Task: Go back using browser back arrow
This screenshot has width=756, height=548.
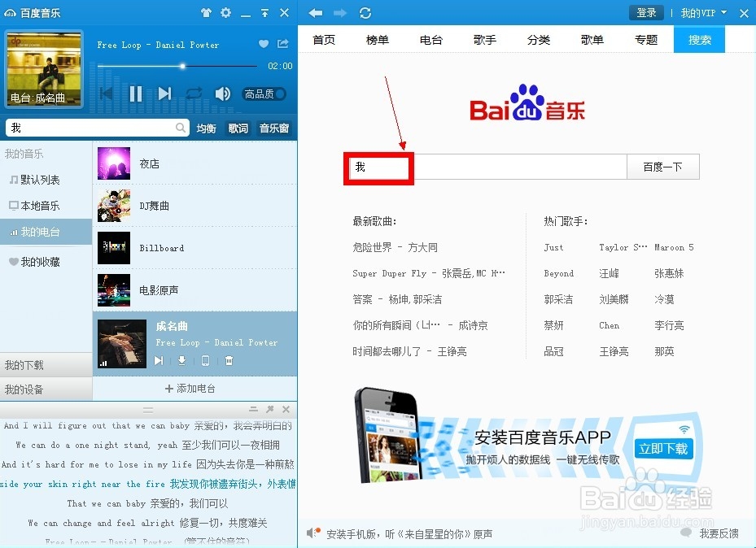Action: point(315,13)
